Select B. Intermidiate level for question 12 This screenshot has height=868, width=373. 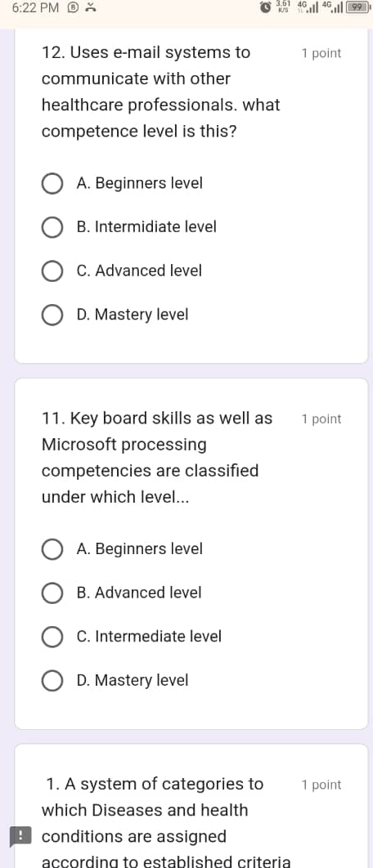click(x=129, y=227)
